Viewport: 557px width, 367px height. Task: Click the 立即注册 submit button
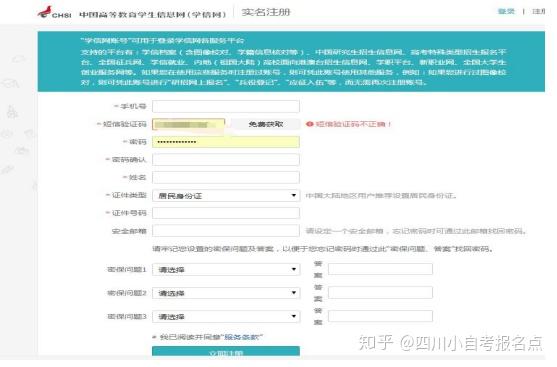tap(226, 351)
